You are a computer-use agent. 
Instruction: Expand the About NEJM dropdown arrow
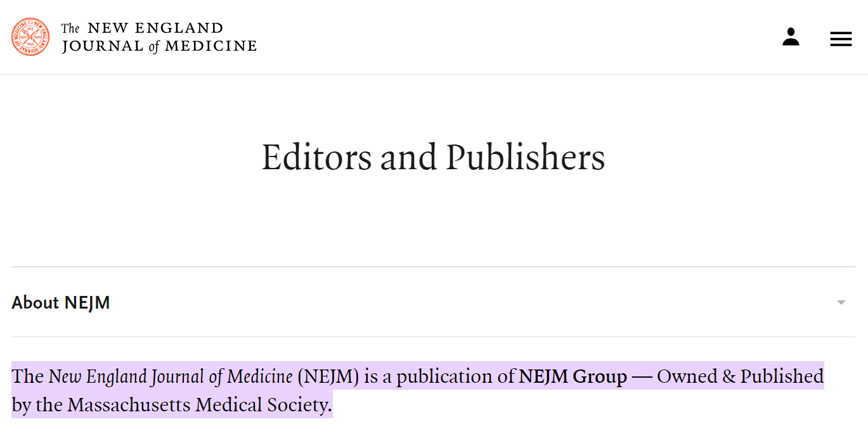click(841, 302)
